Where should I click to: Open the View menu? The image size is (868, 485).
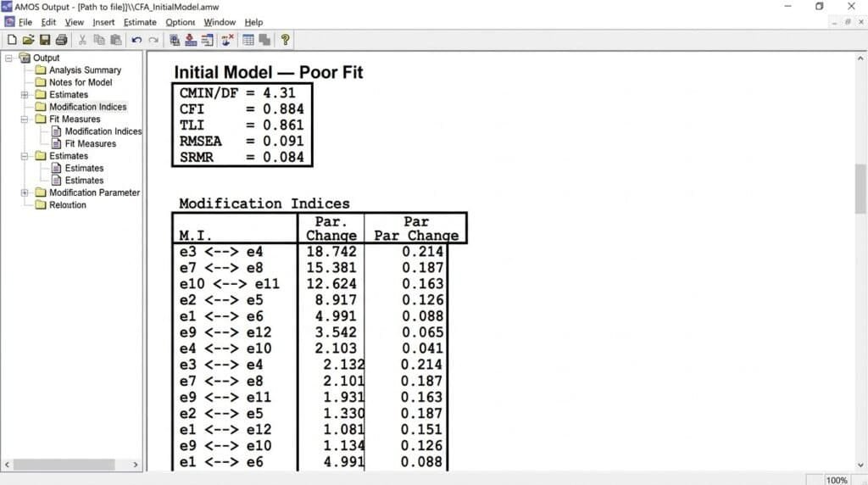[75, 22]
